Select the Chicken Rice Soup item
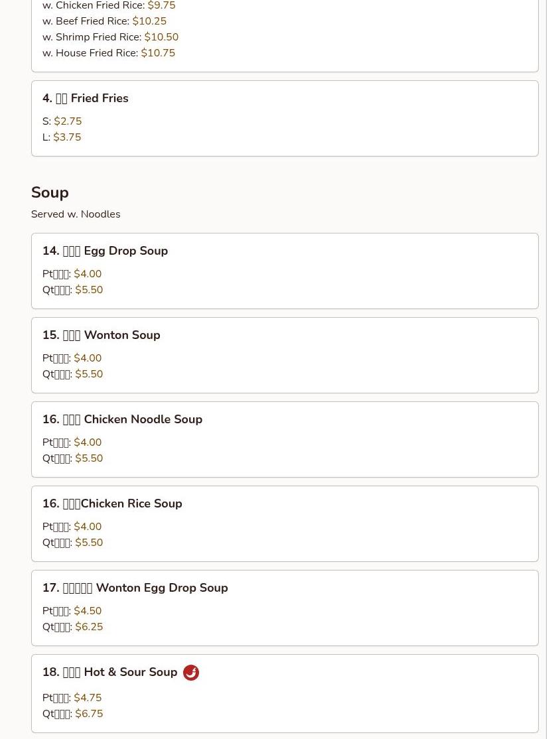Viewport: 560px width, 739px height. click(x=285, y=523)
